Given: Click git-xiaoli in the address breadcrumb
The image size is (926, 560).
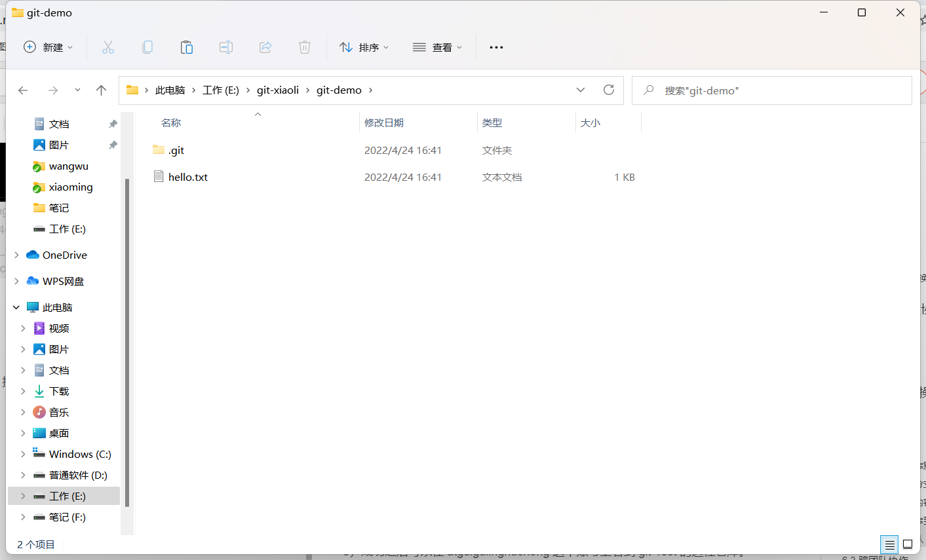Looking at the screenshot, I should pos(278,90).
